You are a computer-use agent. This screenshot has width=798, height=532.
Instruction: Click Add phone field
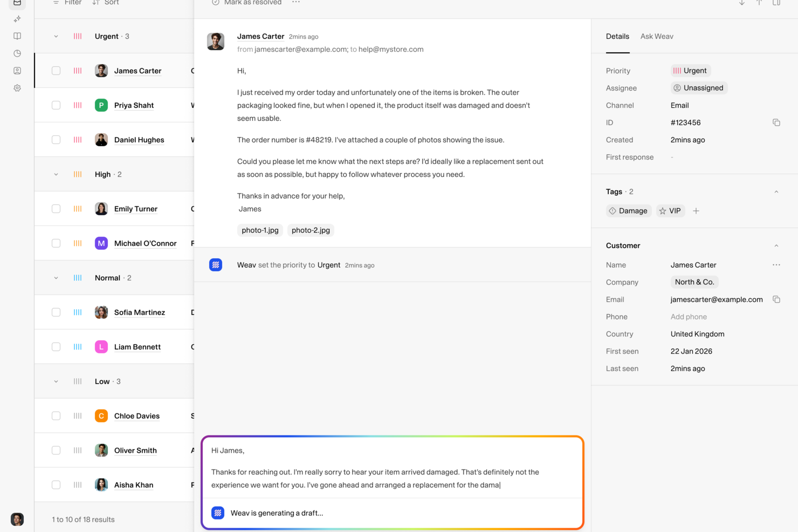pos(689,316)
